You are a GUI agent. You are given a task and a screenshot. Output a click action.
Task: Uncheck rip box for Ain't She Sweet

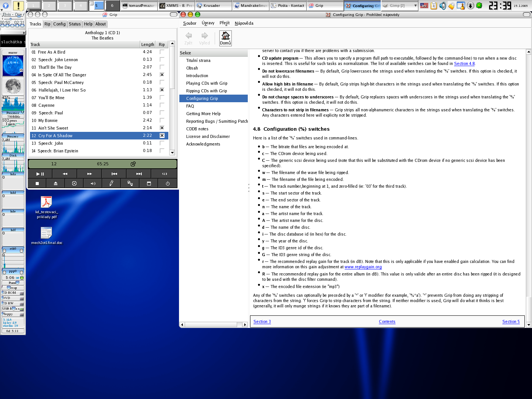[162, 128]
